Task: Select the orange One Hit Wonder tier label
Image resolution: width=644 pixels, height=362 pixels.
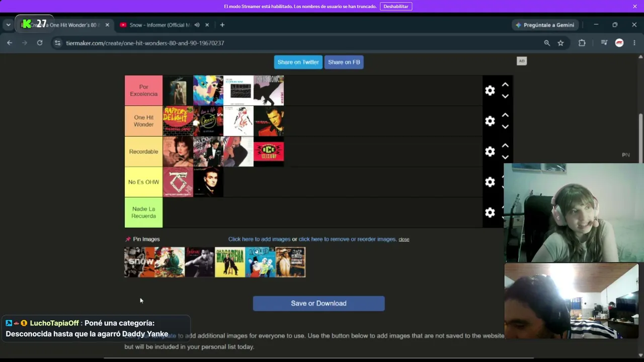Action: pos(143,121)
